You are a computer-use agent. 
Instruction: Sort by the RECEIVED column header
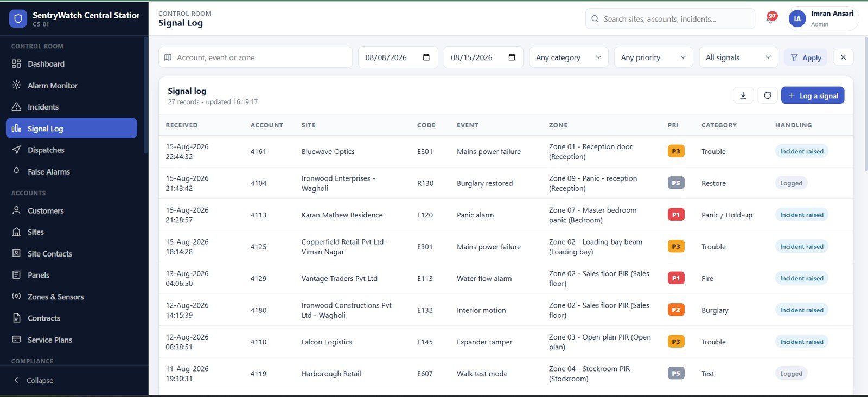tap(181, 125)
